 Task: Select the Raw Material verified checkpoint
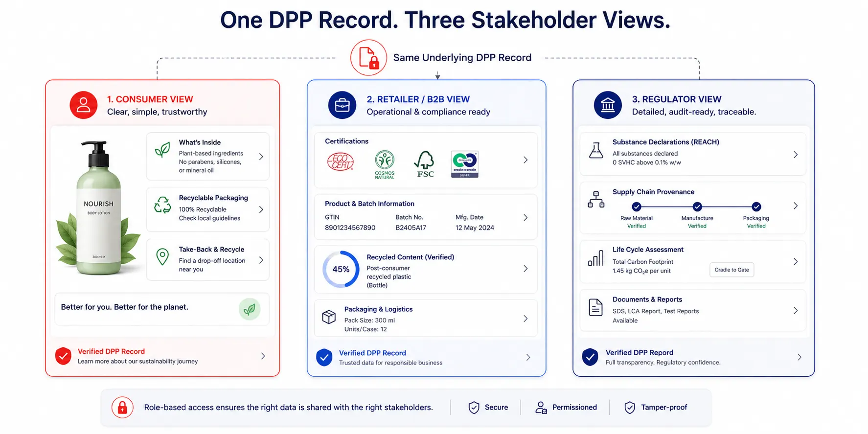click(x=637, y=206)
